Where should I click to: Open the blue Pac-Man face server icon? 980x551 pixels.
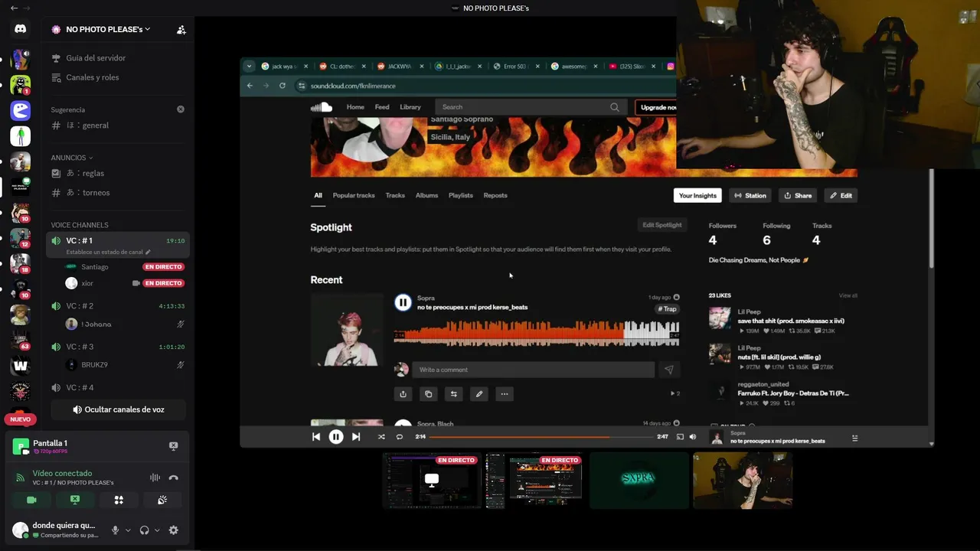point(20,110)
